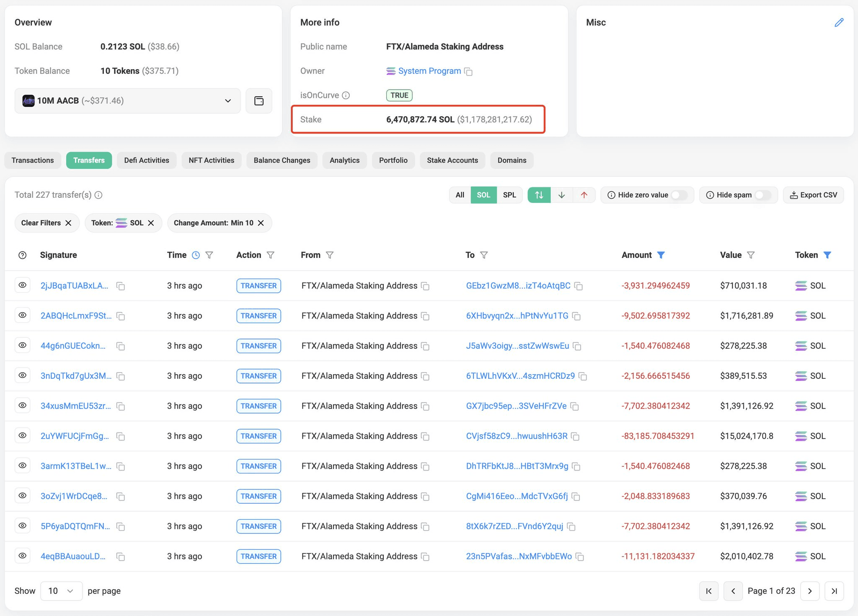Image resolution: width=858 pixels, height=616 pixels.
Task: Copy destination address CVjsf58zC9...hwuushH63R
Action: 576,437
